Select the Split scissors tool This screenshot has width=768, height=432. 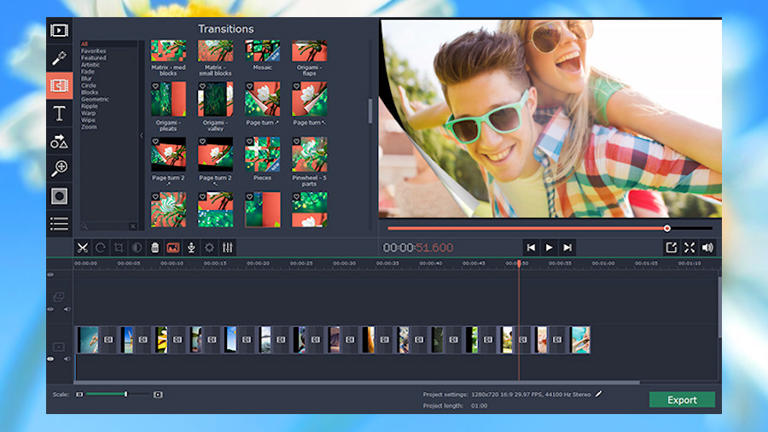82,248
